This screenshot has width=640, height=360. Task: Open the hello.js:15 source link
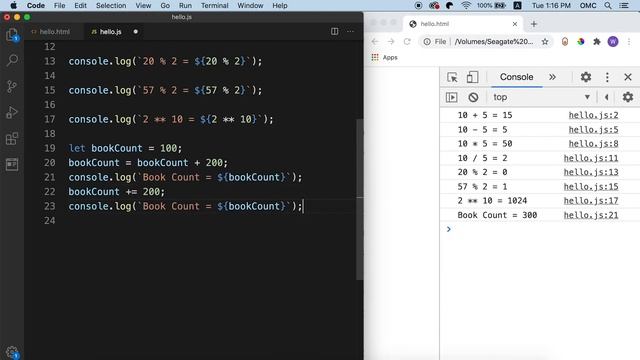591,187
